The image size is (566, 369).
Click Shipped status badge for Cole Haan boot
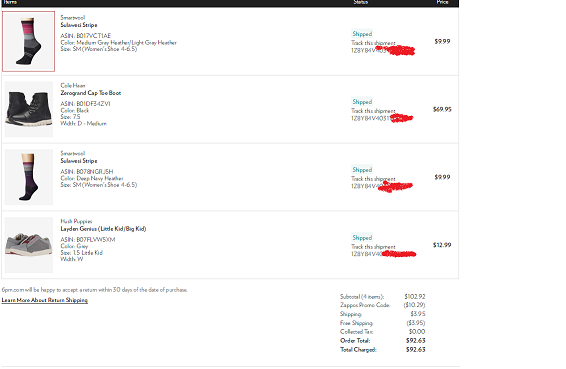[x=362, y=102]
